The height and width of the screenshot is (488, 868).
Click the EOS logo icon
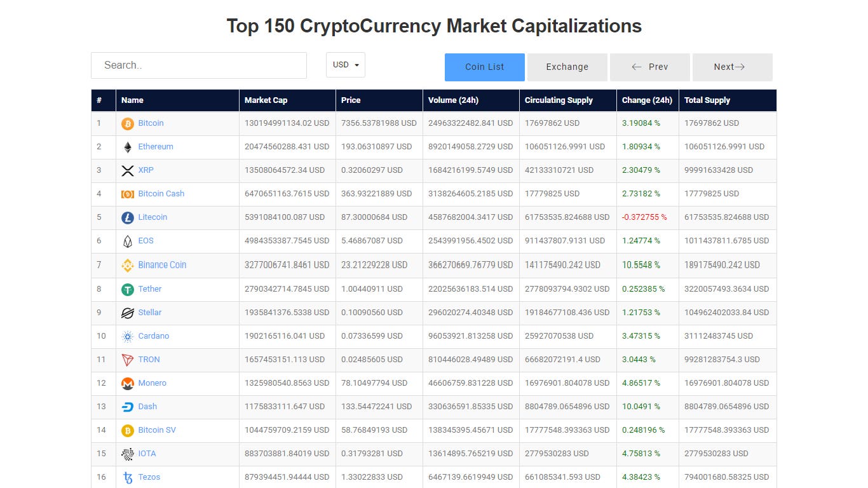[x=128, y=241]
